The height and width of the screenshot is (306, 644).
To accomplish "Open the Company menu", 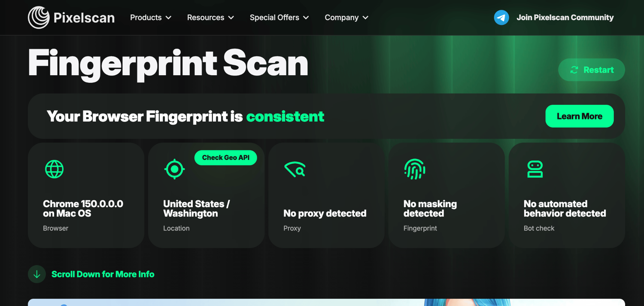I will coord(346,18).
